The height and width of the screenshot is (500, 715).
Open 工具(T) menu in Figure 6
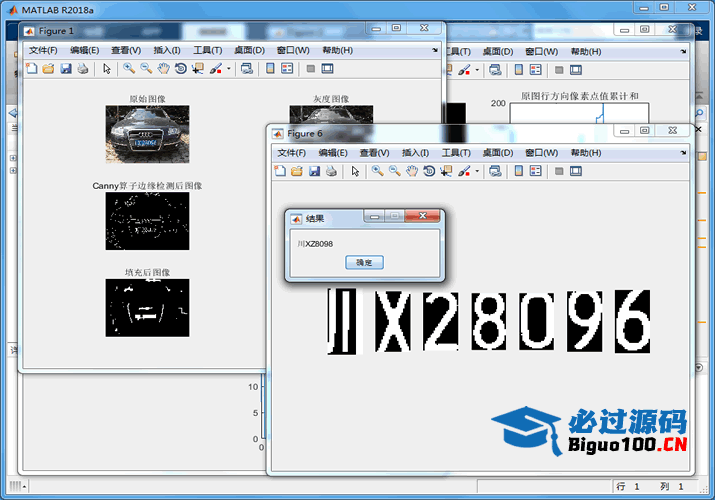tap(457, 153)
